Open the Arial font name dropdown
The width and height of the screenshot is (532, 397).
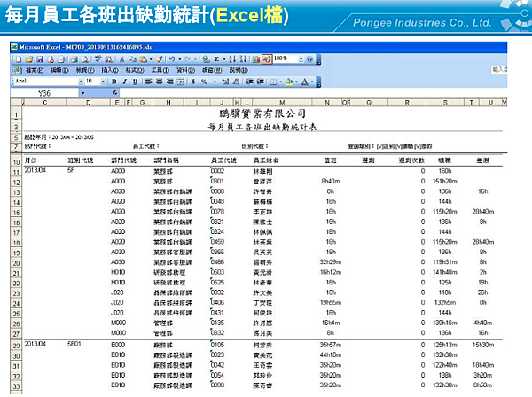coord(81,82)
